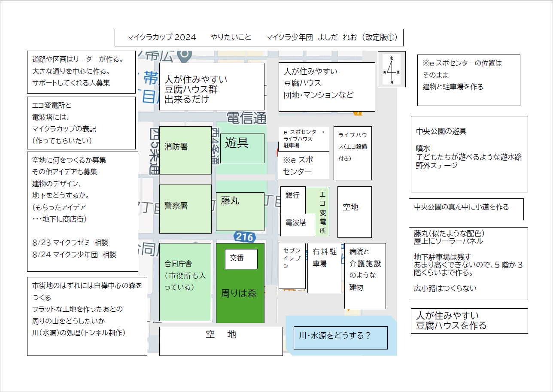The height and width of the screenshot is (392, 553).
Task: Click the eスポセンター・ライブハウス駐車場 box
Action: pos(304,139)
